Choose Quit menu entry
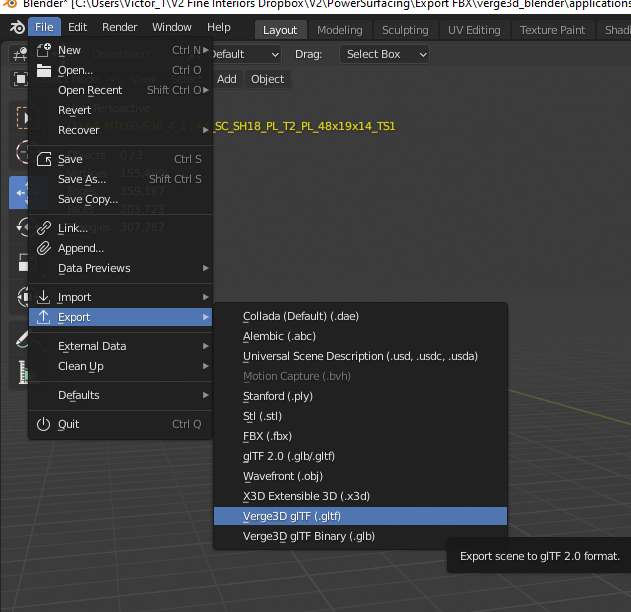This screenshot has width=631, height=612. [x=120, y=424]
